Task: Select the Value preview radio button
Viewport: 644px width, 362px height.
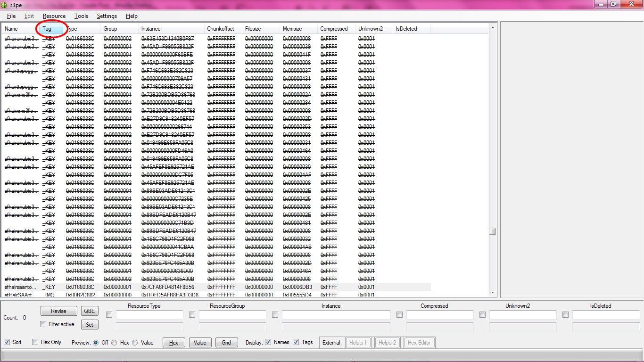Action: point(134,342)
